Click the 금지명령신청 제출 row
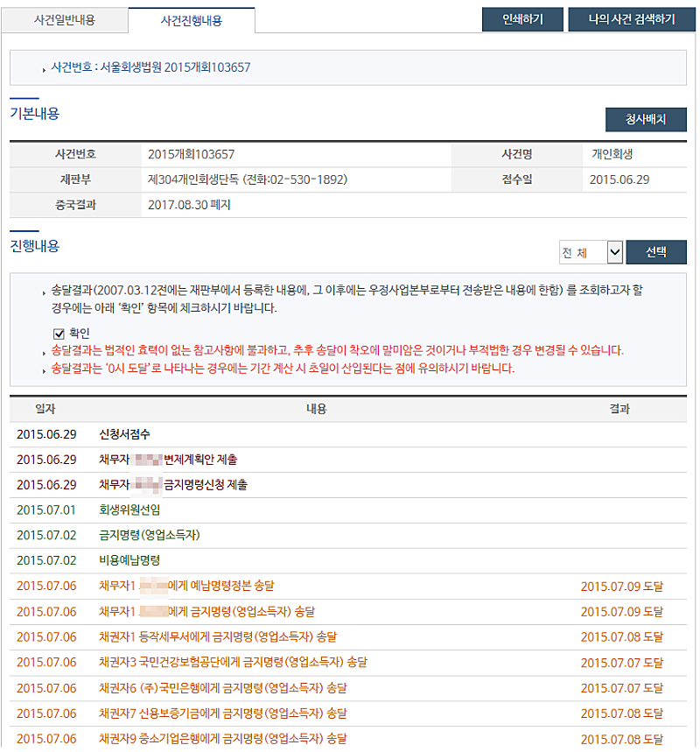Viewport: 700px width, 752px height. pos(348,485)
